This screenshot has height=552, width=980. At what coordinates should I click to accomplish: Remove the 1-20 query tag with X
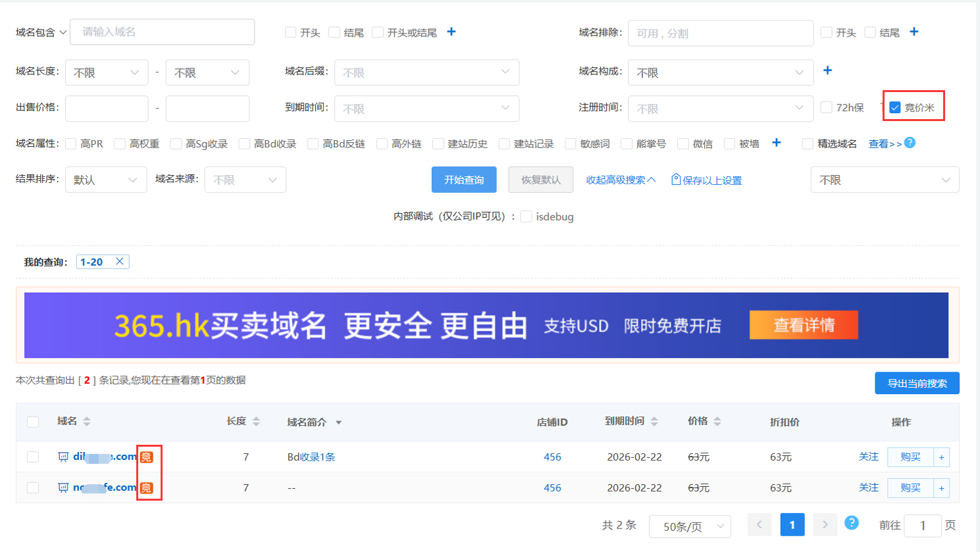[x=120, y=261]
